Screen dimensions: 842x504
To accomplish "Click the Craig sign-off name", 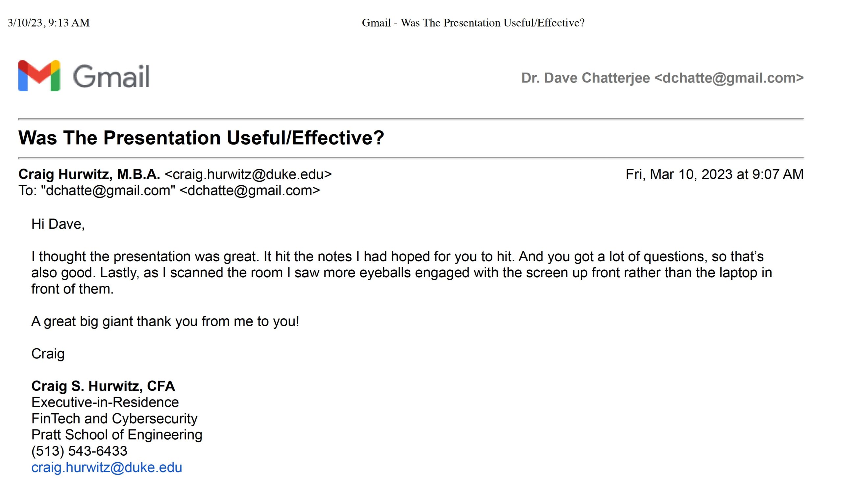I will pyautogui.click(x=48, y=354).
